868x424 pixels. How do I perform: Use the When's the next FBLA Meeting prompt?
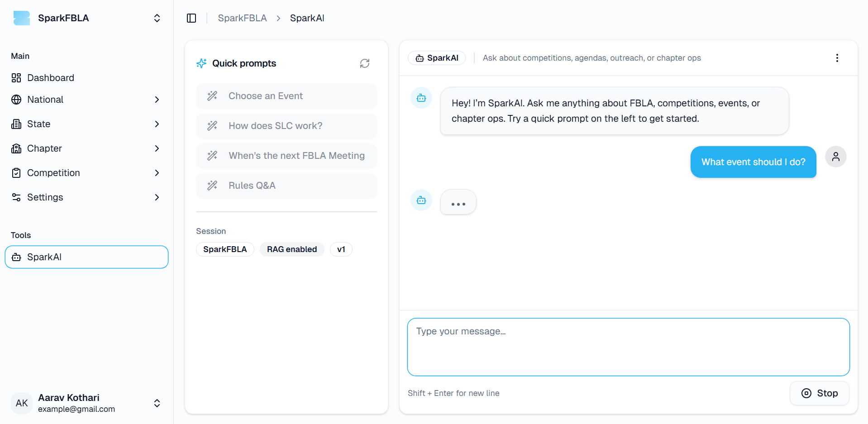click(286, 156)
